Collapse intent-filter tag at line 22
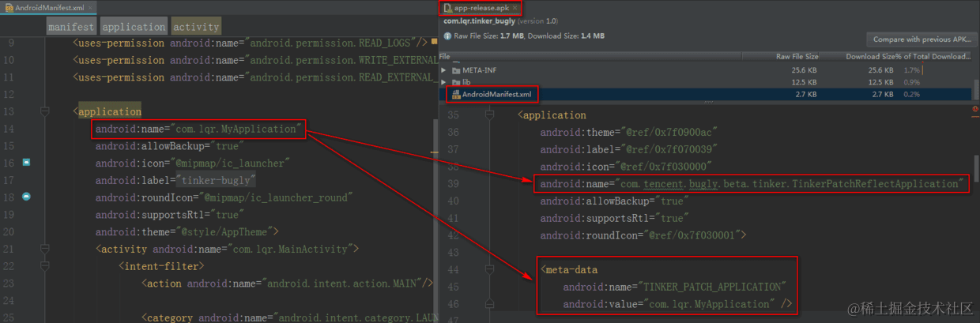 [x=46, y=266]
